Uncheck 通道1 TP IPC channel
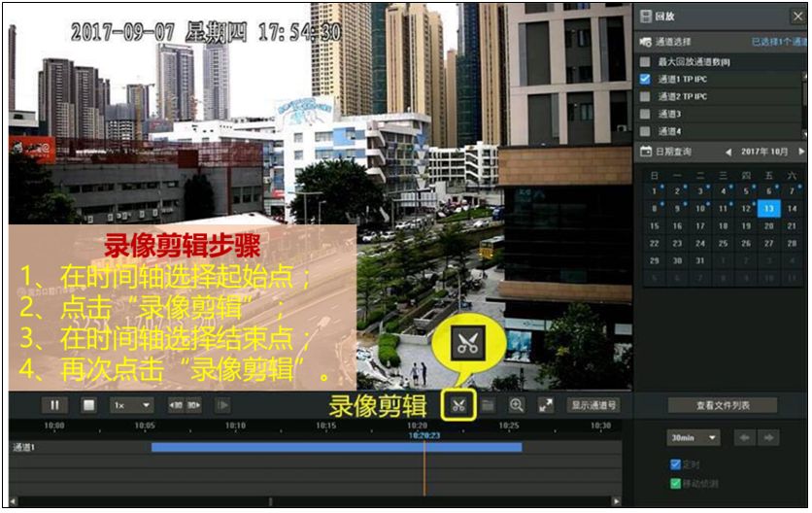 click(x=645, y=80)
